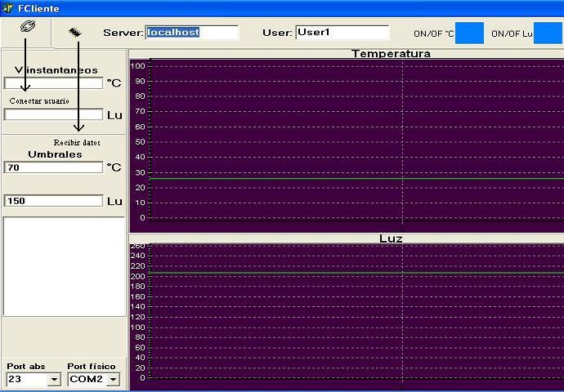
Task: Click the instantaneous °C value field
Action: coord(53,83)
